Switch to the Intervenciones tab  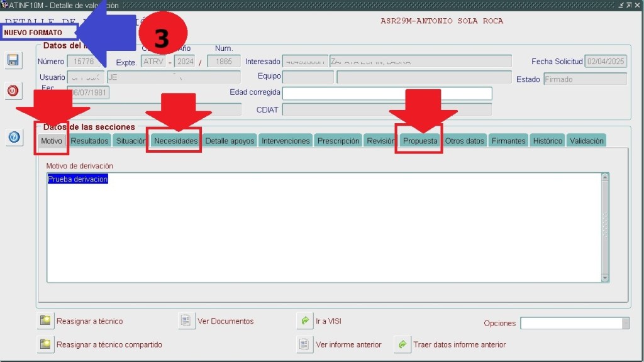[x=286, y=141]
